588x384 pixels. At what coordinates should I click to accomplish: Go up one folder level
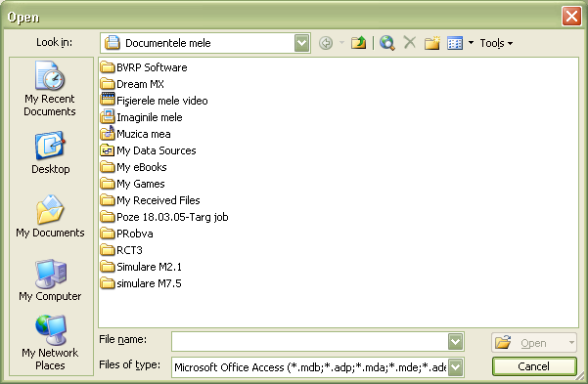click(358, 43)
